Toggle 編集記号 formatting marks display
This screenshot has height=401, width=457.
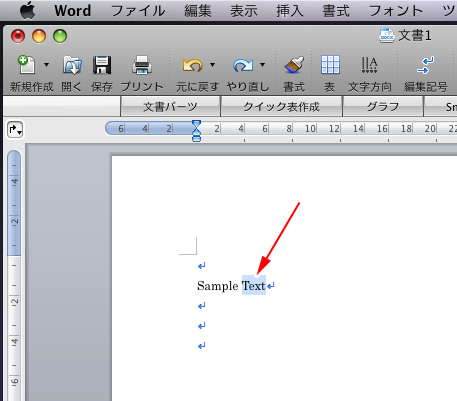[x=426, y=65]
